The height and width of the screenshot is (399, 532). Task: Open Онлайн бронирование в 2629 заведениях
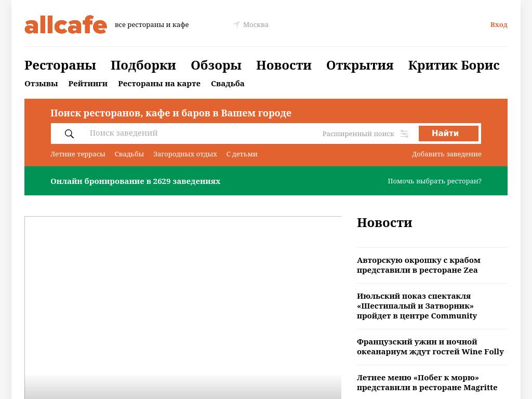coord(136,181)
